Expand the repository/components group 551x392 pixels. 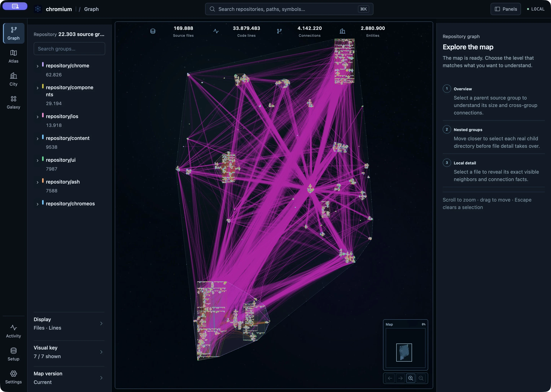(37, 88)
